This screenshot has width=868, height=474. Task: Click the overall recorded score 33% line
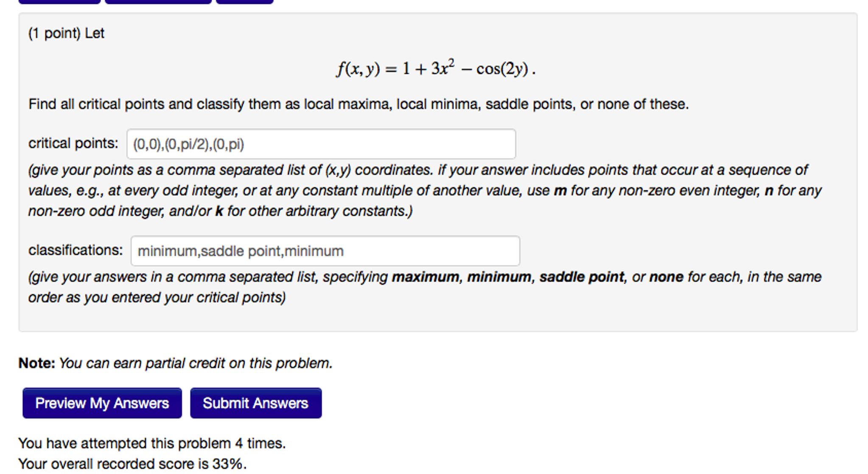[x=132, y=464]
